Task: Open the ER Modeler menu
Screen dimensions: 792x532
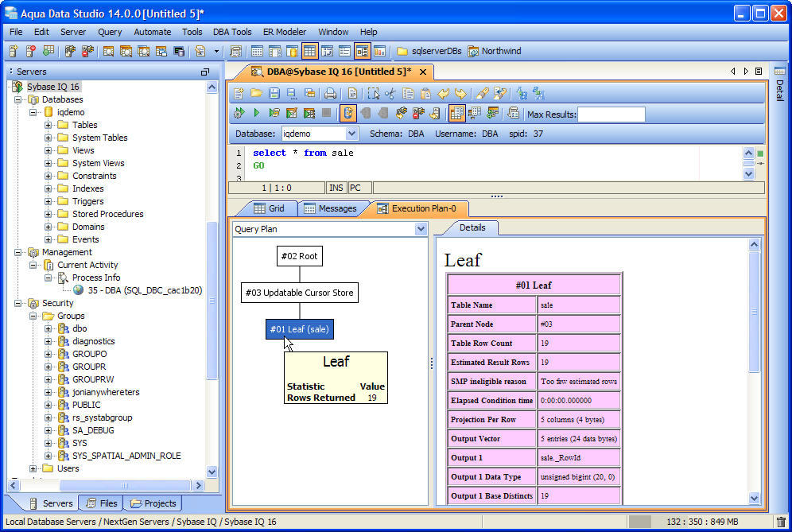Action: [x=285, y=32]
